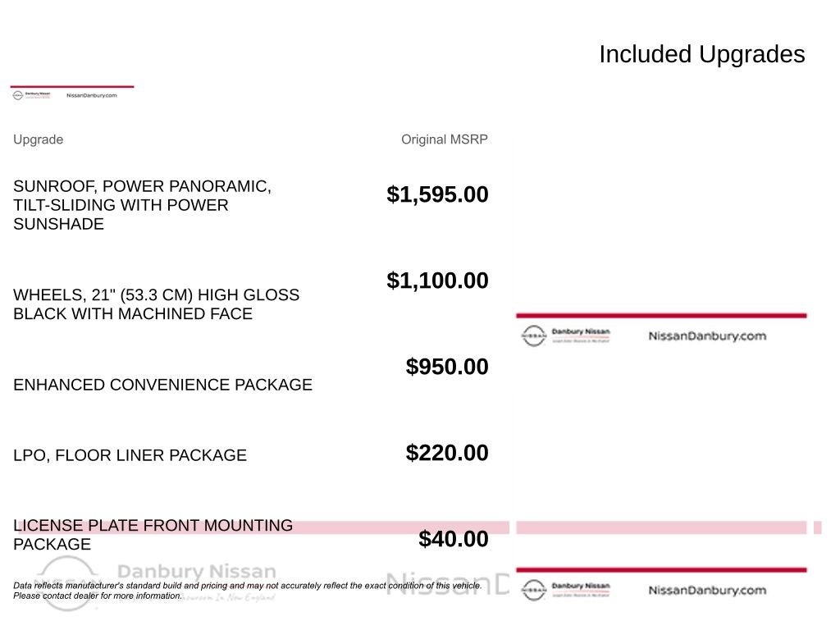Click the small NissanDanbury.com text at top left

click(92, 95)
